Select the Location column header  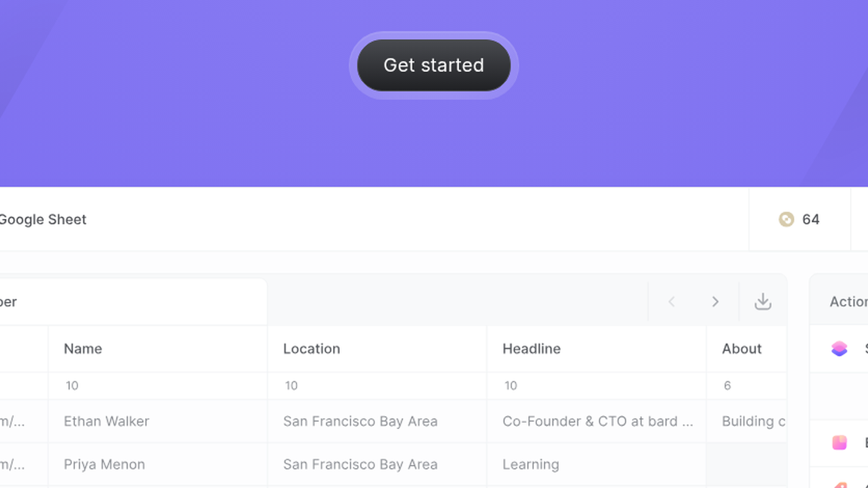pos(378,348)
